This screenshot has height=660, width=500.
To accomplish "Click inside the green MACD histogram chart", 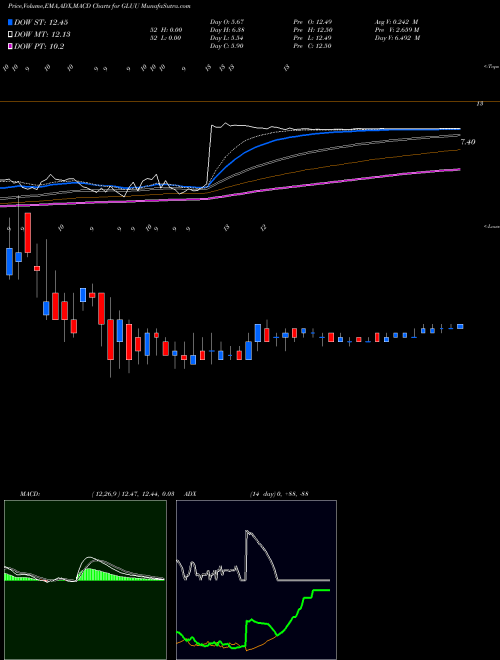I will (85, 580).
